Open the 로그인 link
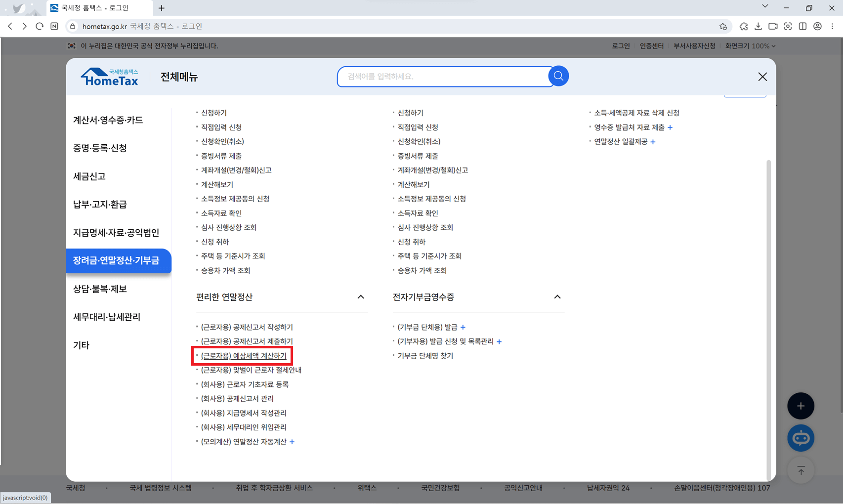The height and width of the screenshot is (504, 843). (x=620, y=45)
